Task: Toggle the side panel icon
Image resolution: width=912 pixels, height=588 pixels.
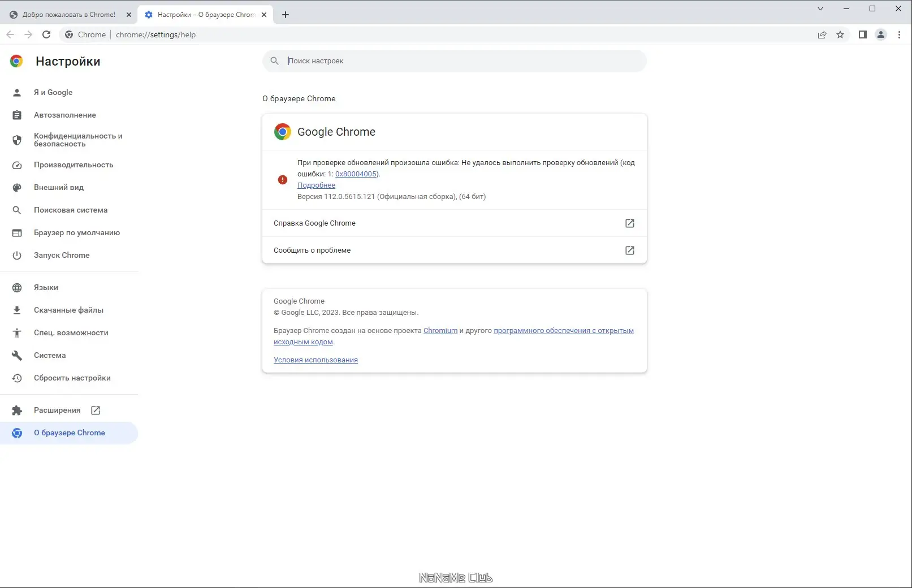Action: [x=862, y=34]
